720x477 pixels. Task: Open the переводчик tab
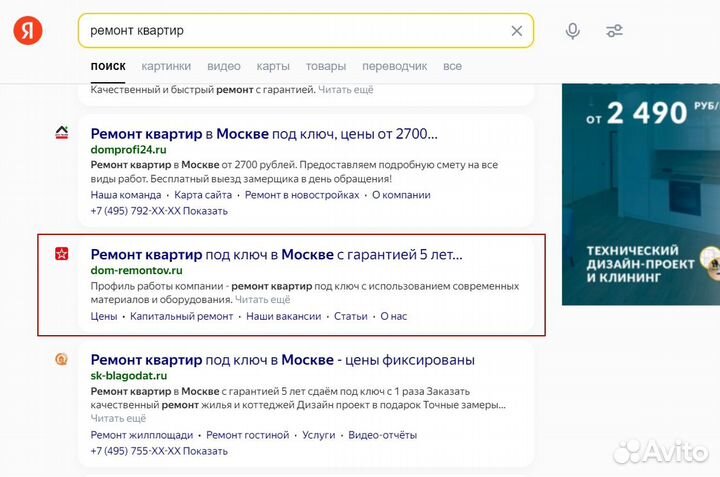click(x=394, y=66)
